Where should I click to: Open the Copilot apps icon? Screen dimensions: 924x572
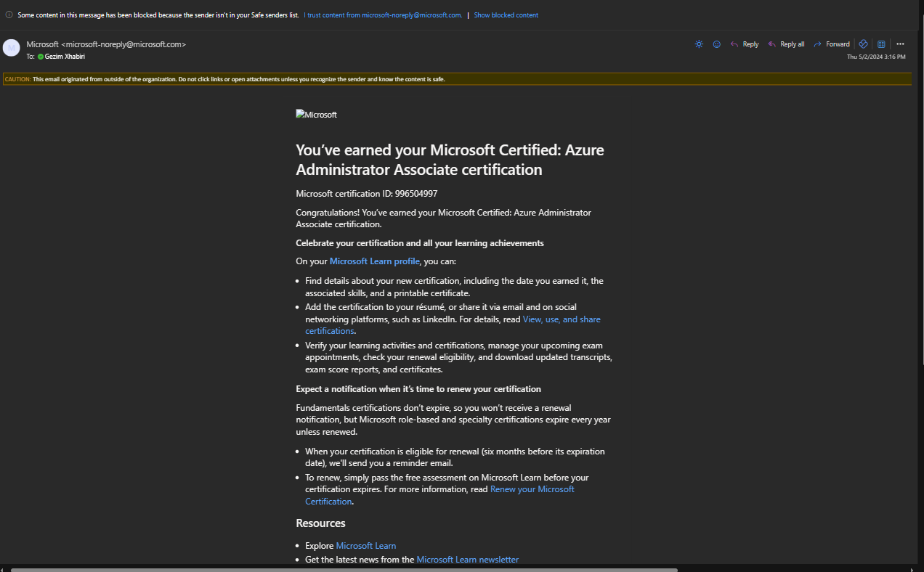(x=863, y=44)
